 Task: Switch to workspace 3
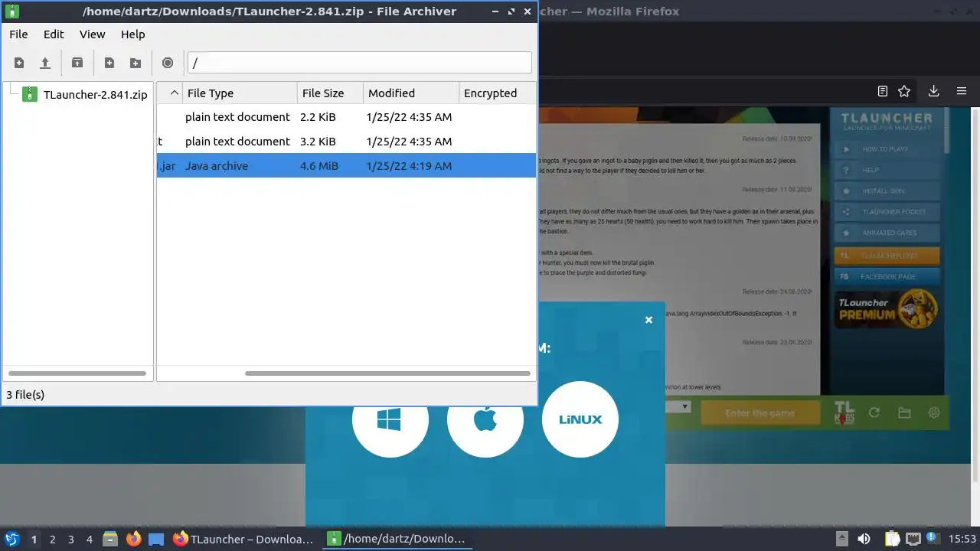point(70,540)
